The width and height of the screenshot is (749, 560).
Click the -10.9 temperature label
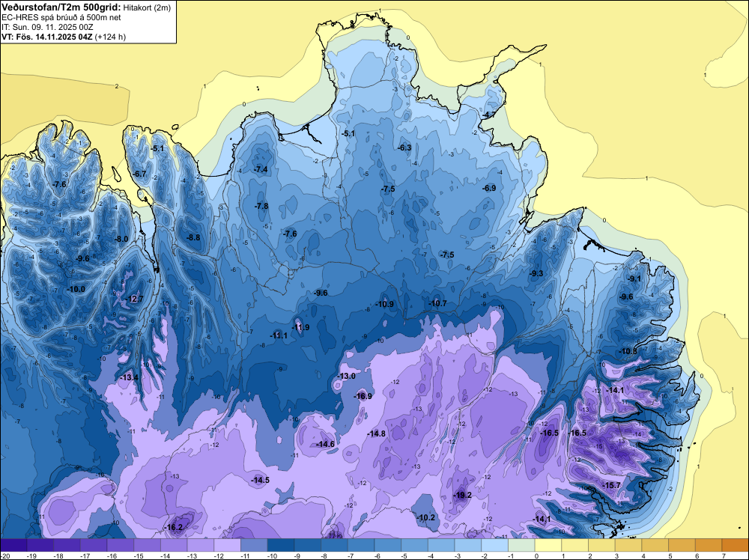384,304
